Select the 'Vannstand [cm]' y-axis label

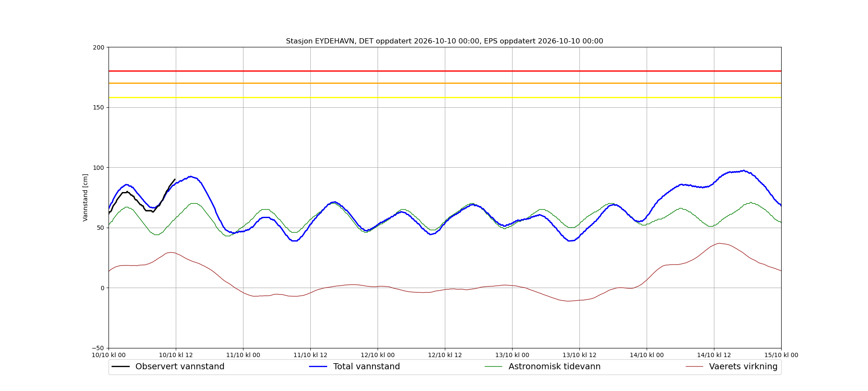85,198
